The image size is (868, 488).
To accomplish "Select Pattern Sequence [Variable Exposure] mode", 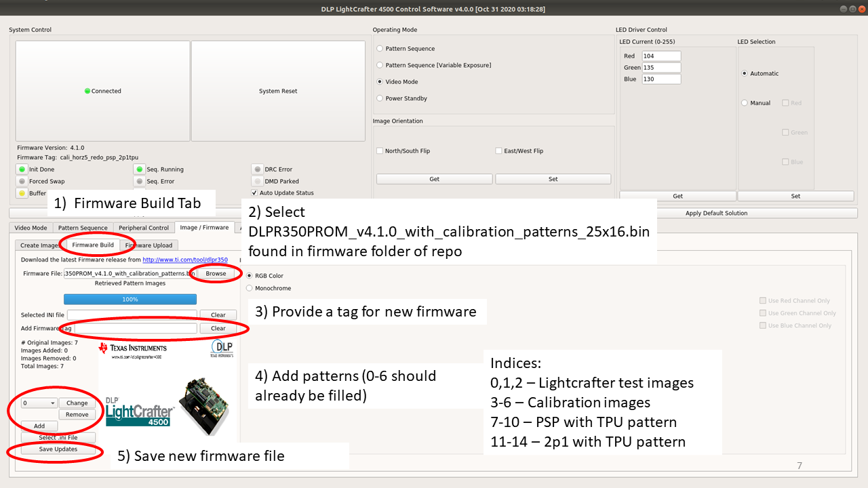I will (x=380, y=65).
